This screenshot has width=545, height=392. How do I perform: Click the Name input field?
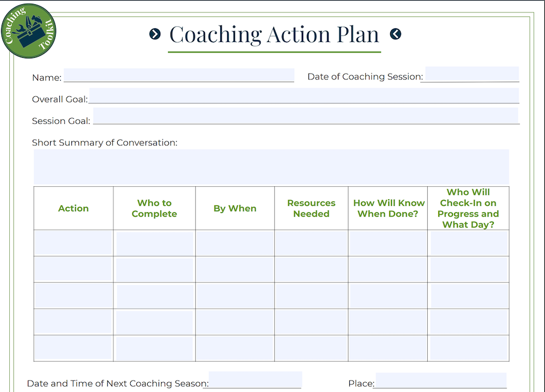(x=179, y=75)
